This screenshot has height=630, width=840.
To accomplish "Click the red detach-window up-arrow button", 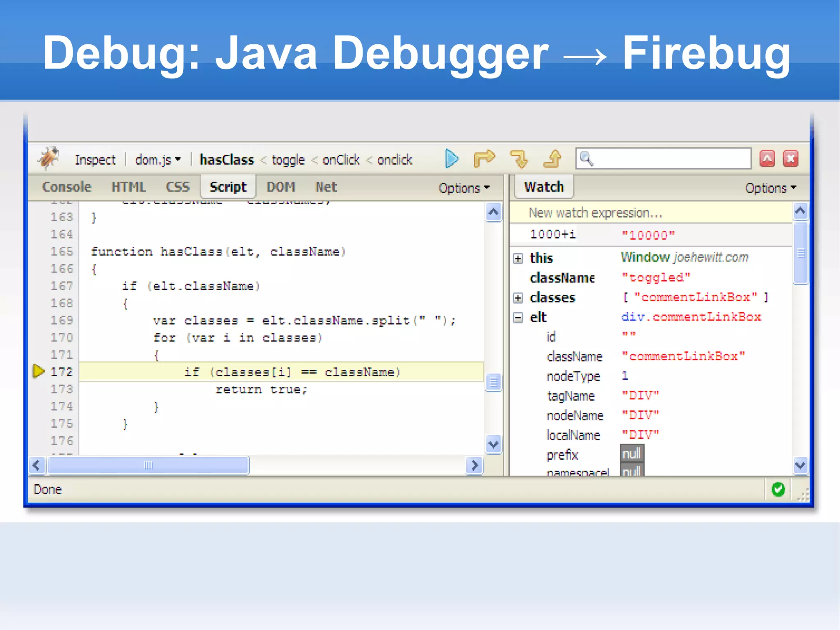I will [x=767, y=158].
